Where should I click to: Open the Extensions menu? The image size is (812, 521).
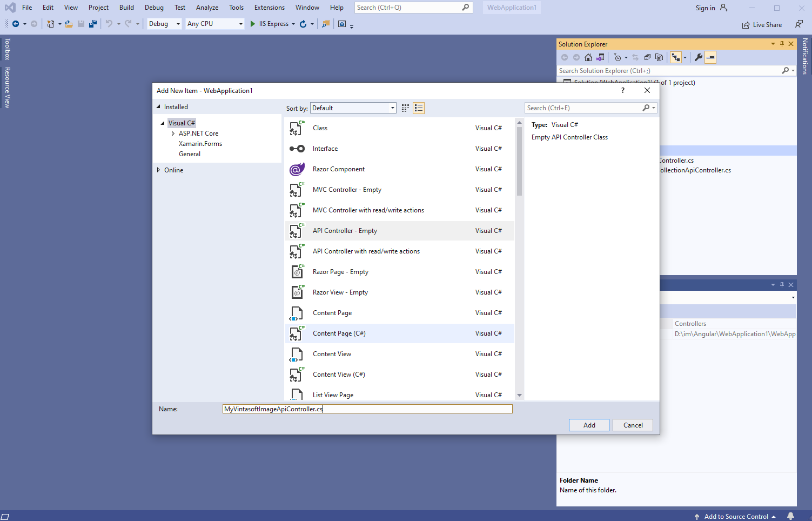(269, 7)
